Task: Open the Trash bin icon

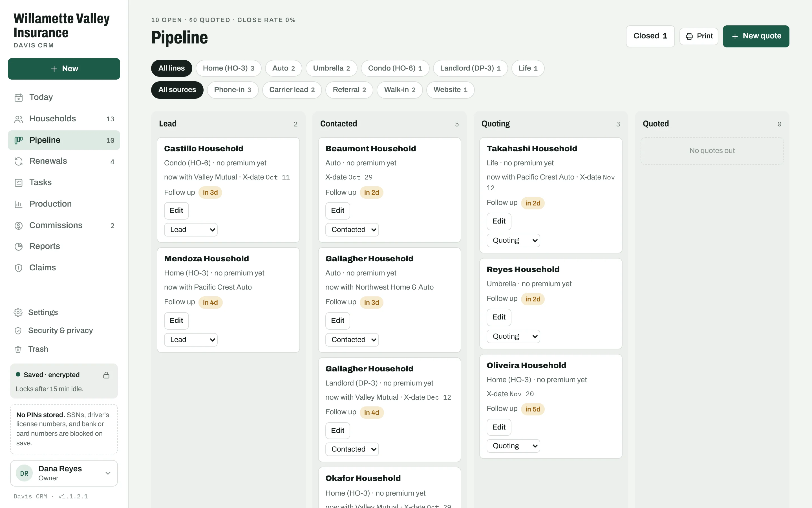Action: coord(18,349)
